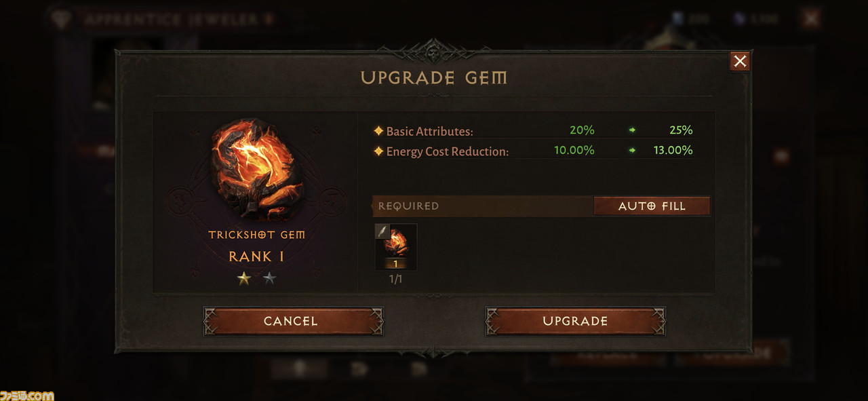Click the Required header bar
This screenshot has height=401, width=868.
click(483, 206)
